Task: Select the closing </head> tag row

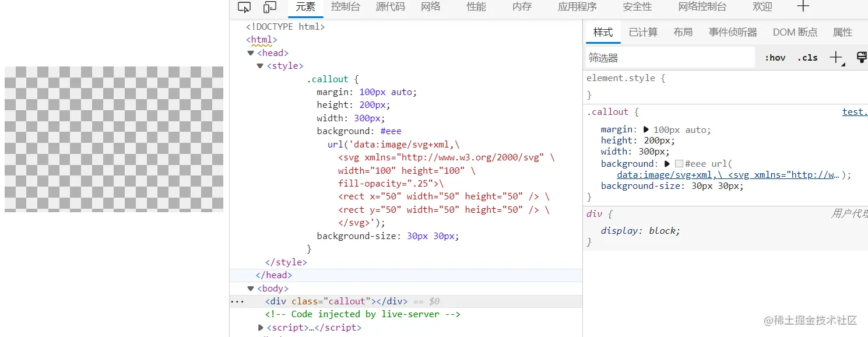Action: (406, 275)
